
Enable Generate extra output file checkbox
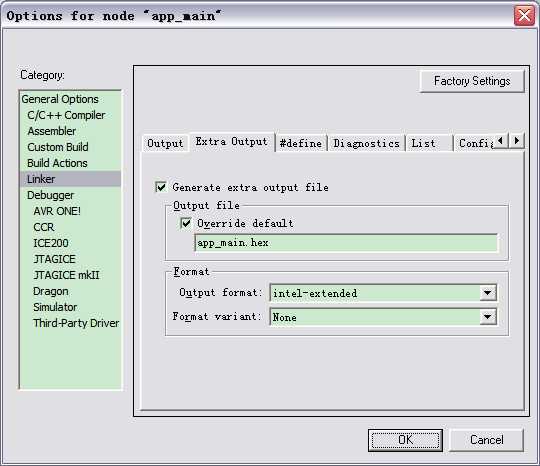[161, 187]
